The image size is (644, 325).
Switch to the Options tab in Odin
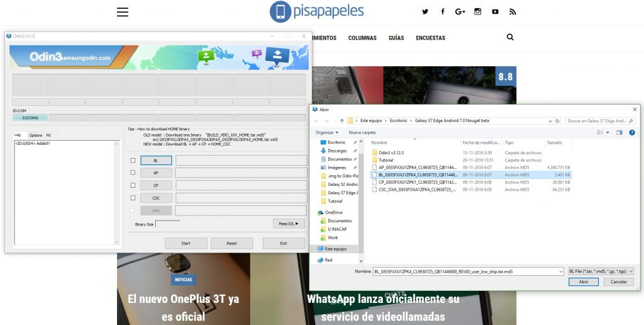[x=36, y=135]
